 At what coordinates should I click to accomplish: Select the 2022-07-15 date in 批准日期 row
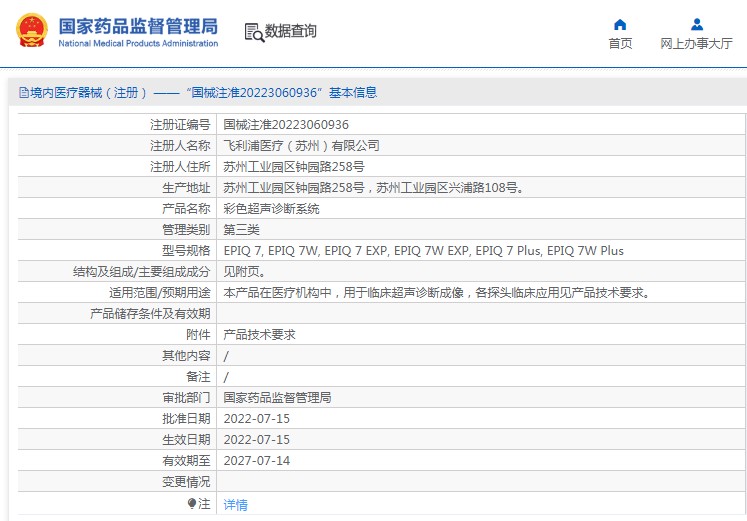257,419
